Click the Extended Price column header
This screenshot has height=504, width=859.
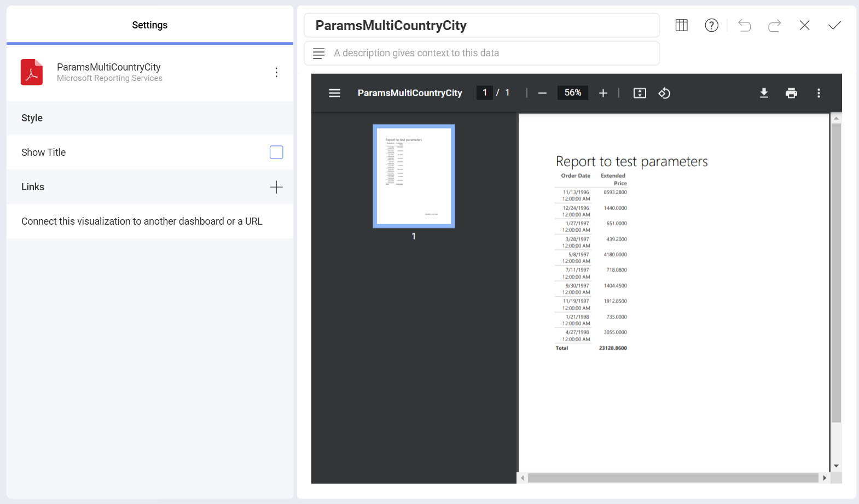613,179
